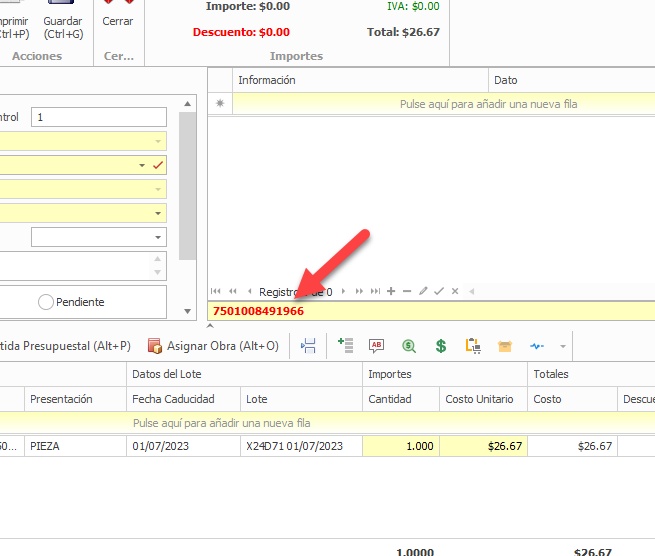Click the edit pencil in record navigator

tap(423, 291)
